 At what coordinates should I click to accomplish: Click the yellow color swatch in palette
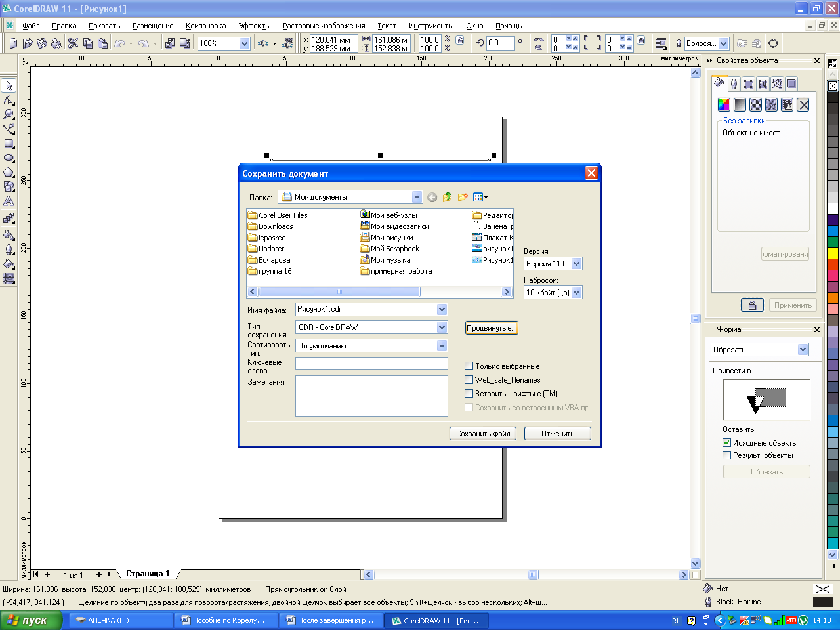(x=833, y=253)
